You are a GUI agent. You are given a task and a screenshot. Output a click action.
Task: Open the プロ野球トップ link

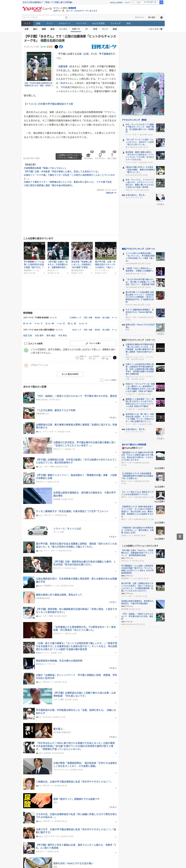click(x=75, y=317)
